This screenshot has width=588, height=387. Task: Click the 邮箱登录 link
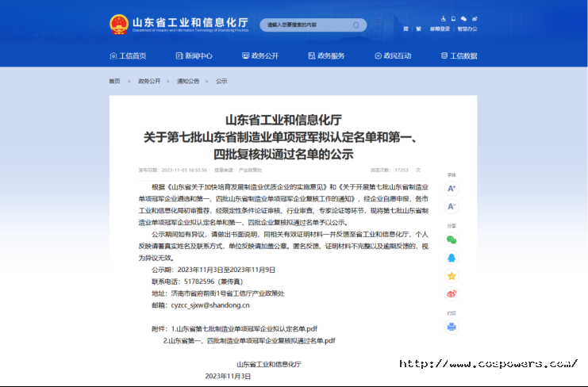tap(440, 29)
